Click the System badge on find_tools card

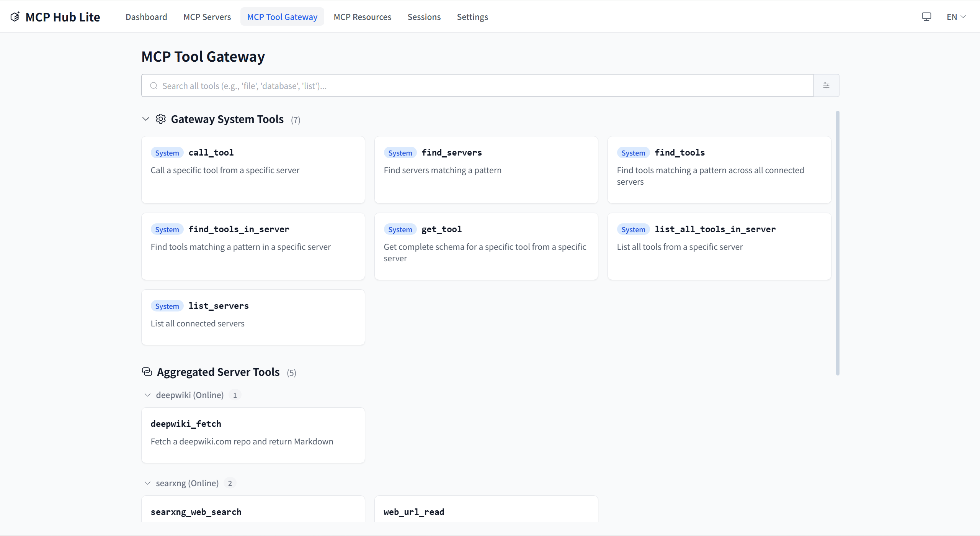(633, 152)
